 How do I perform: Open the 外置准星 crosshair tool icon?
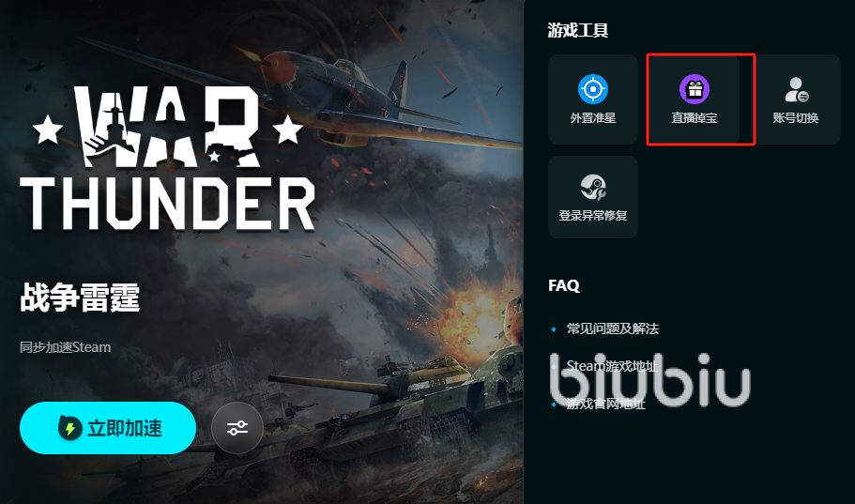[593, 89]
